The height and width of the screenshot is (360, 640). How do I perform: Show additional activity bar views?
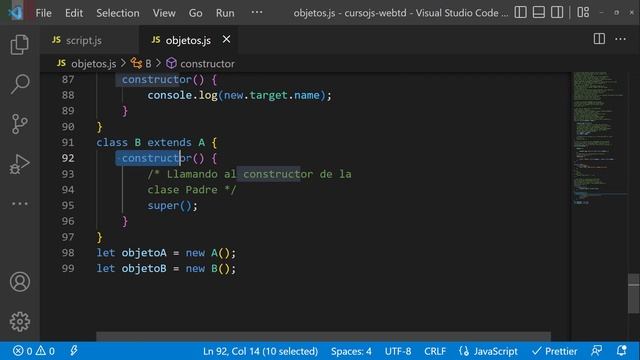[x=20, y=203]
